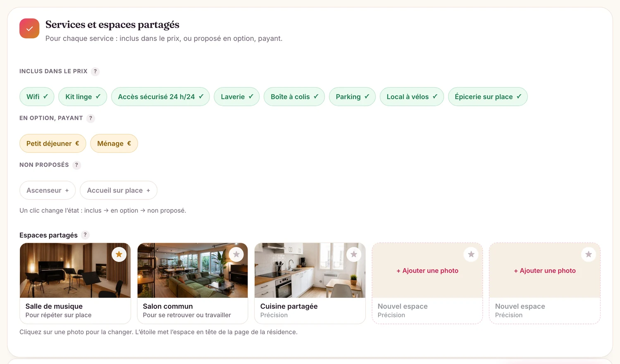
Task: Edit the 'Pour répéter sur place' description
Action: [75, 315]
